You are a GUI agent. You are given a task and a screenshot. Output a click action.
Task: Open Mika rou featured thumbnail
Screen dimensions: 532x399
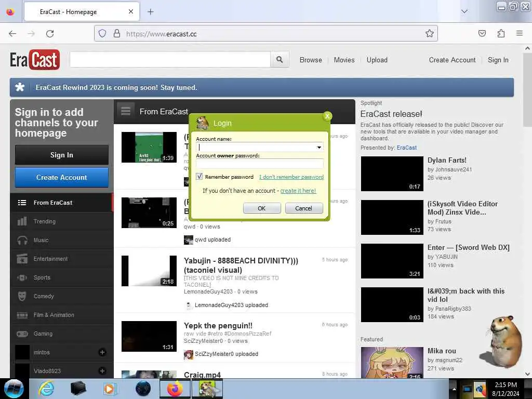click(x=392, y=362)
